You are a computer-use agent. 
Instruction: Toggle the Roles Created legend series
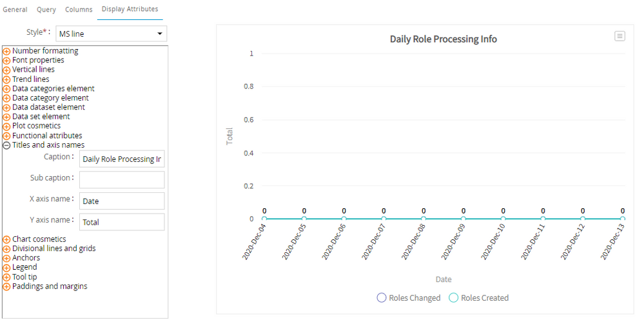tap(478, 298)
